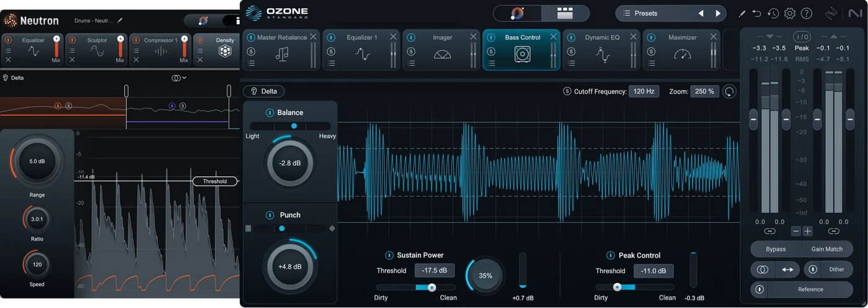Open Maximizer module preset list icon

coord(651,63)
